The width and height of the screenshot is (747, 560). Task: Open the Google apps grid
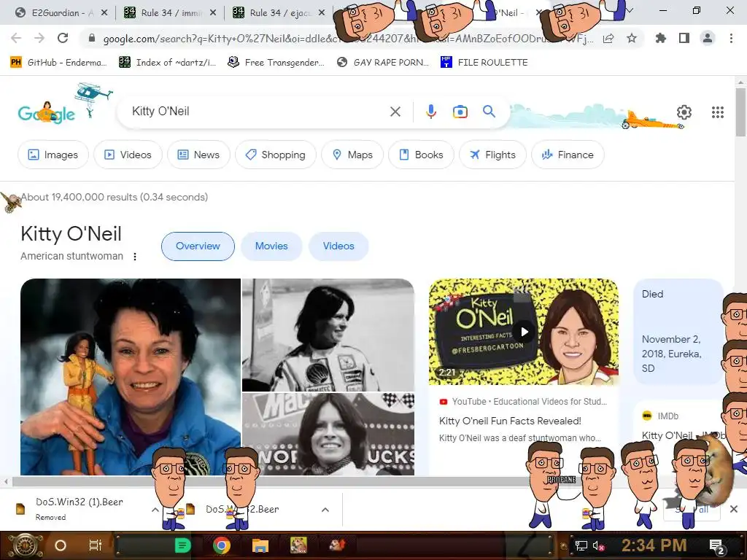(x=718, y=112)
